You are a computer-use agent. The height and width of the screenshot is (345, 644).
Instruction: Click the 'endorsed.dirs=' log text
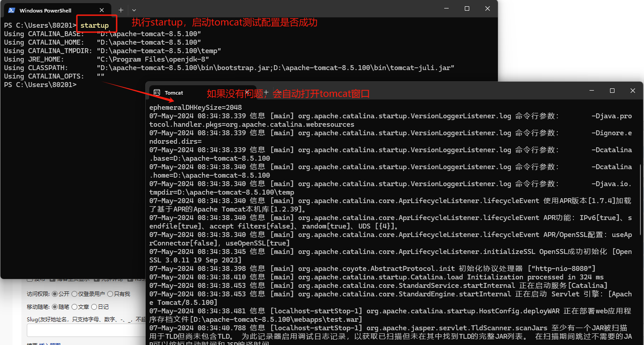[x=175, y=141]
